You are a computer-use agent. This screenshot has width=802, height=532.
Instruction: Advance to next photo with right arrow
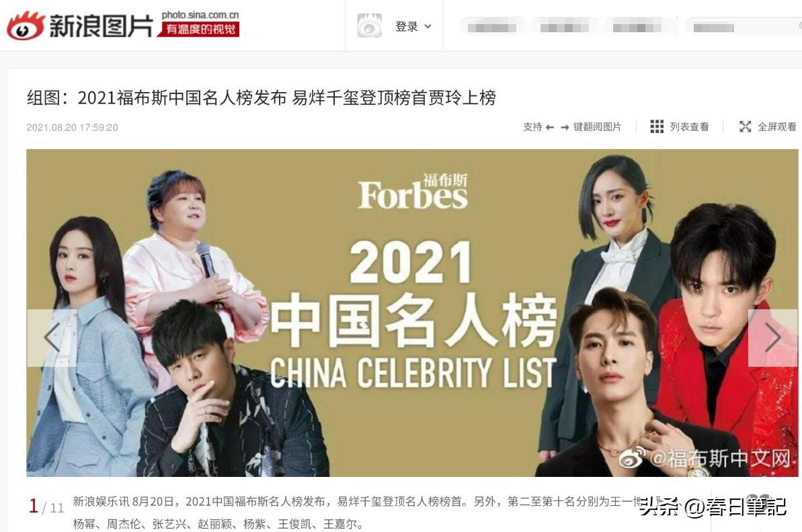[x=773, y=337]
